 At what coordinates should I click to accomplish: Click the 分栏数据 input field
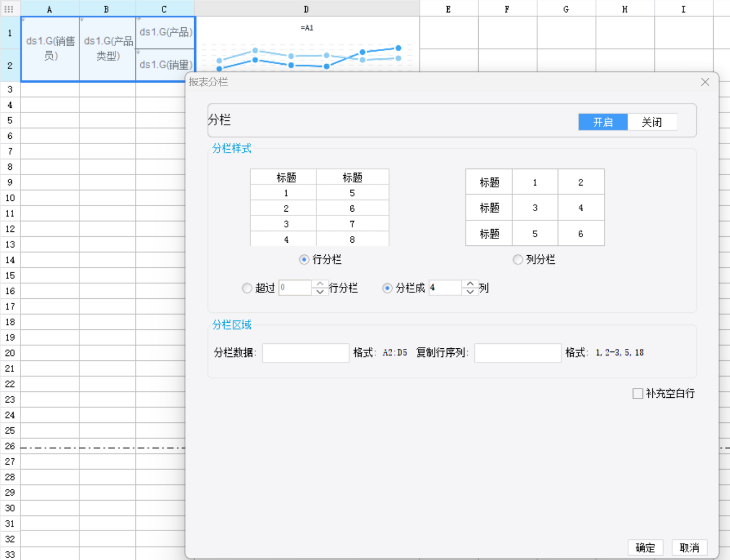pos(306,353)
